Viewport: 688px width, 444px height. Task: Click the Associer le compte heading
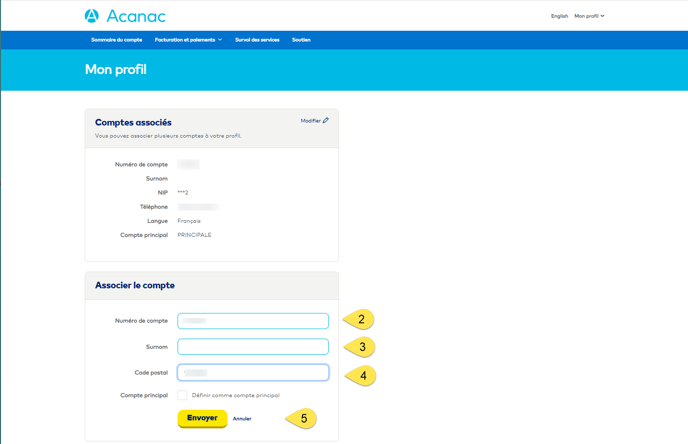(135, 285)
